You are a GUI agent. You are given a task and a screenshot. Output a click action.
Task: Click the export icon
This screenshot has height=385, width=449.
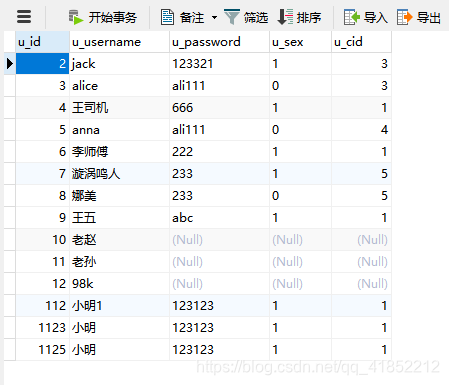(x=405, y=17)
